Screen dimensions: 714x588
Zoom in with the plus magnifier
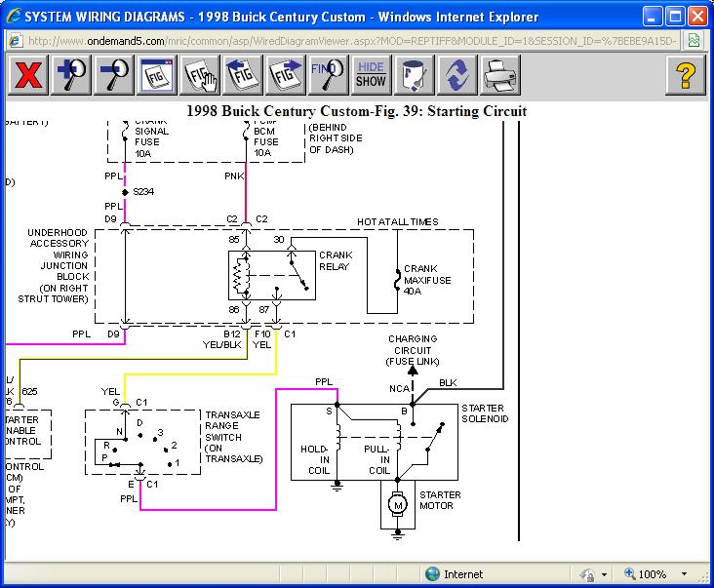(72, 75)
